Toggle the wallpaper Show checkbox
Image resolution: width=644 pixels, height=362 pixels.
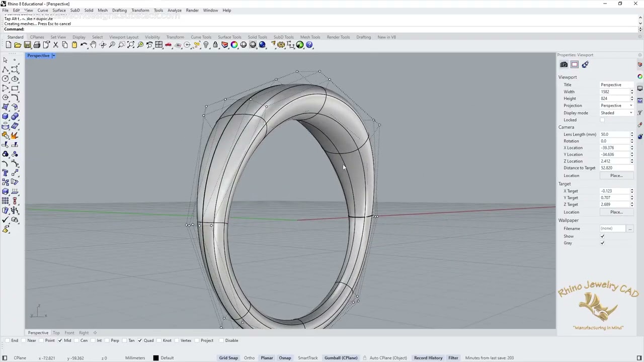[x=602, y=236]
